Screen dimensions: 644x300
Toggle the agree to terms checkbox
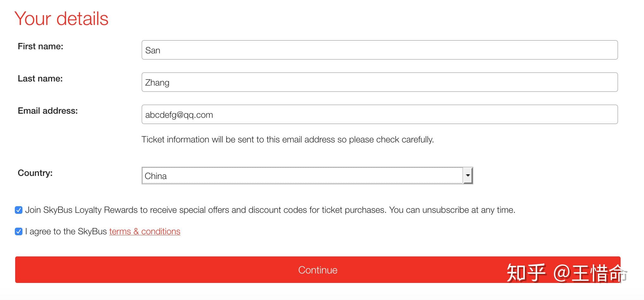[x=19, y=231]
